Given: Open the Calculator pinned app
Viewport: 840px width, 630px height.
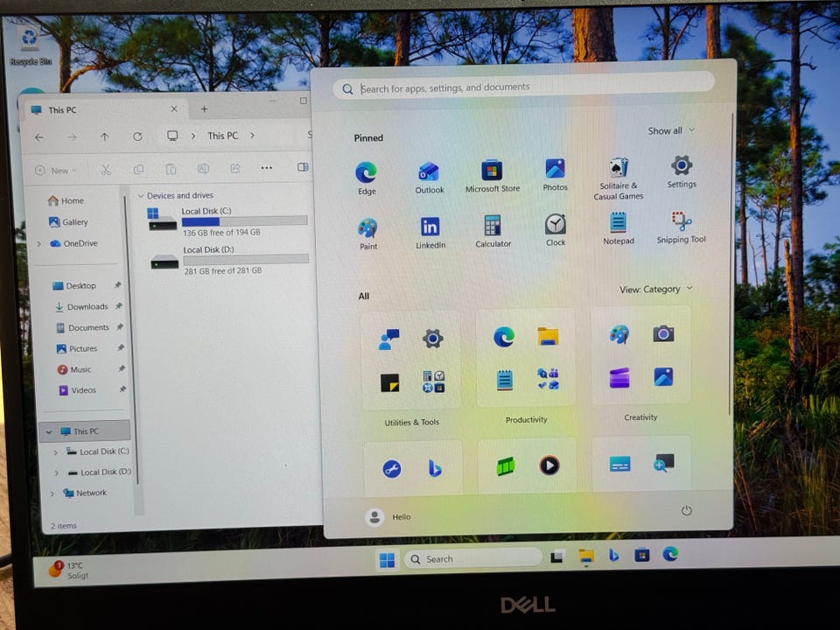Looking at the screenshot, I should (493, 231).
